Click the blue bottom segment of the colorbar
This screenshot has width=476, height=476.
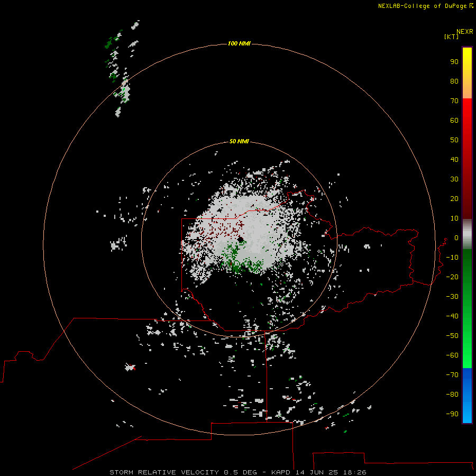pos(467,396)
